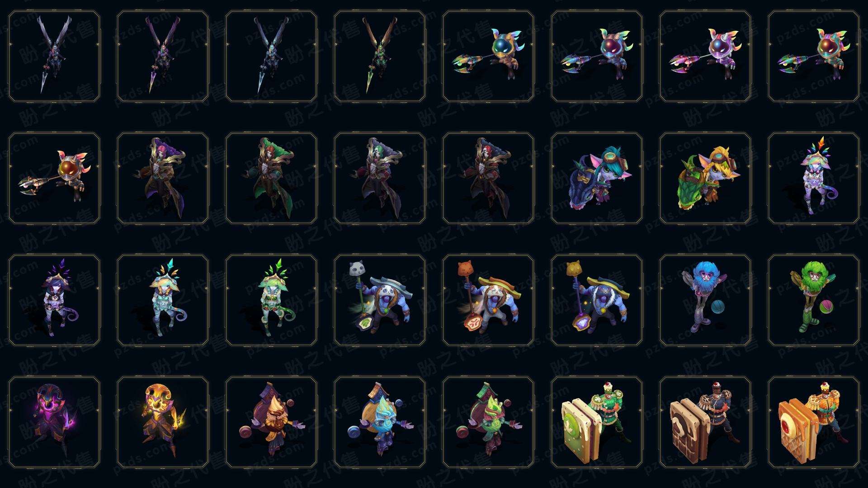Screen dimensions: 868x488
Task: Click the panda-staff blue ogre skin
Action: click(x=379, y=300)
